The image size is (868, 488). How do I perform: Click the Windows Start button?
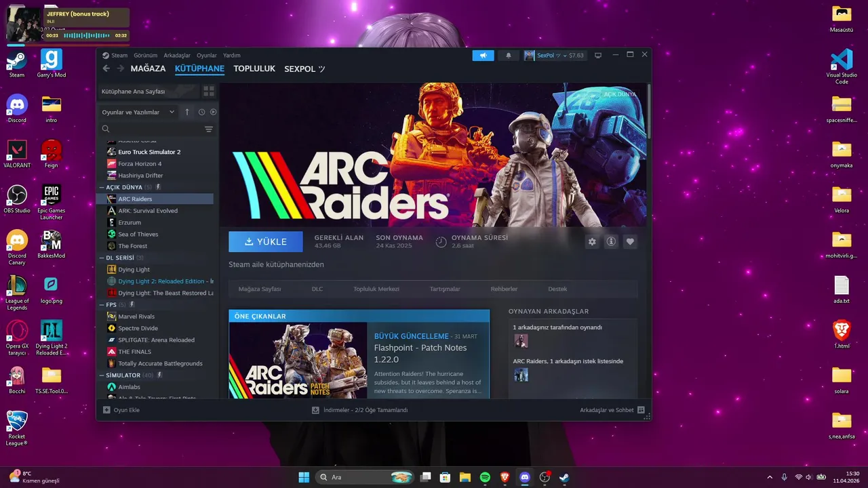point(304,477)
